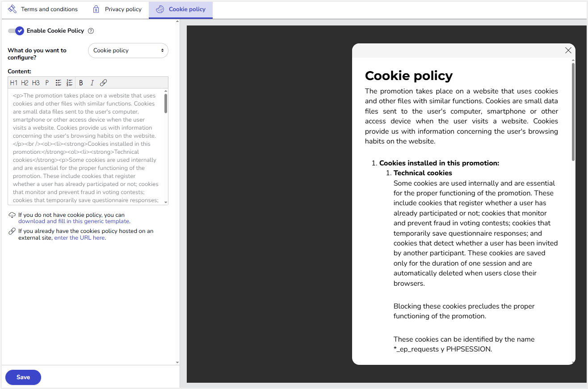588x389 pixels.
Task: Close the Cookie policy preview popup
Action: point(568,51)
